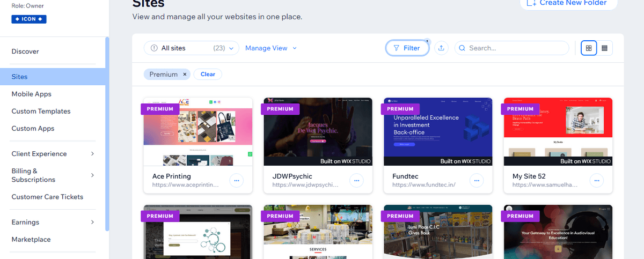
Task: Expand the Earnings submenu
Action: [53, 222]
